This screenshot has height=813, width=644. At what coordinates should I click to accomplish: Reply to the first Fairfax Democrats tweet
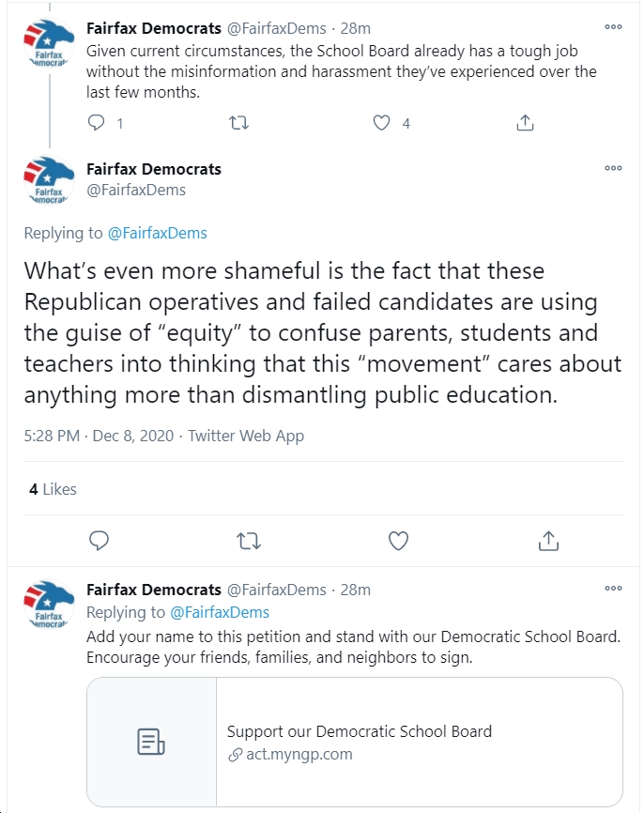[97, 123]
